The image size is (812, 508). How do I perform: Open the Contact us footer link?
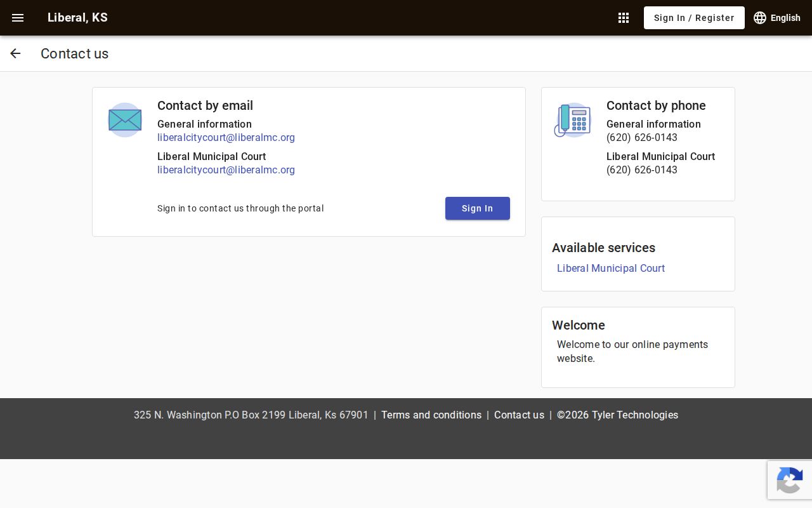coord(519,415)
